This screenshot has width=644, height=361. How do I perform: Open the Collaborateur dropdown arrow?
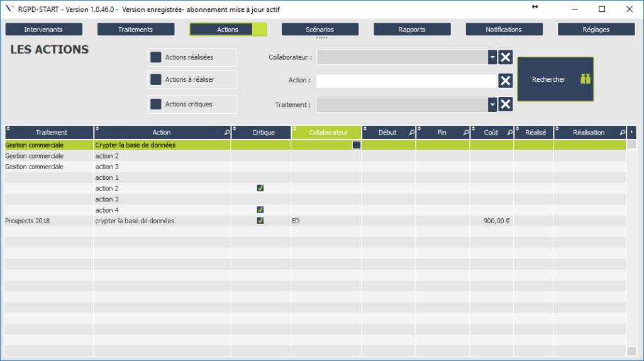[x=492, y=57]
